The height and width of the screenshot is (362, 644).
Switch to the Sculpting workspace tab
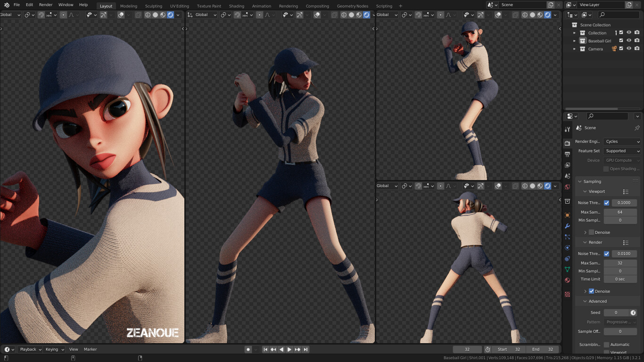click(x=153, y=6)
